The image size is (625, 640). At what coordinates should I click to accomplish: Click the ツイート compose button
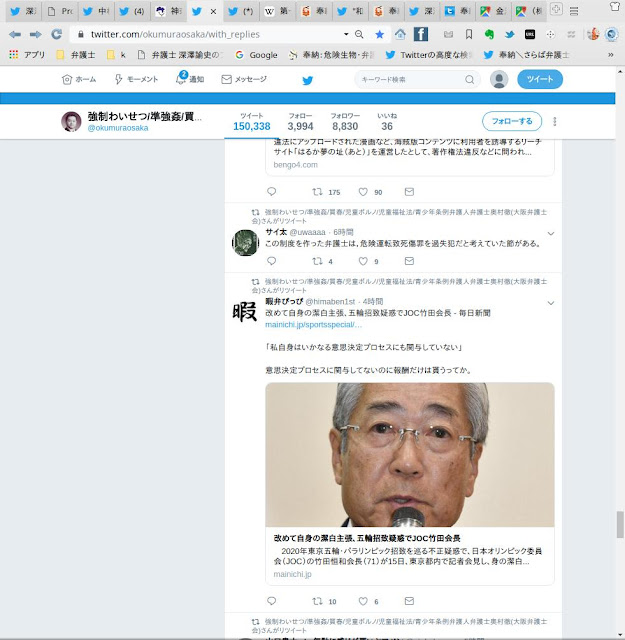tap(540, 79)
